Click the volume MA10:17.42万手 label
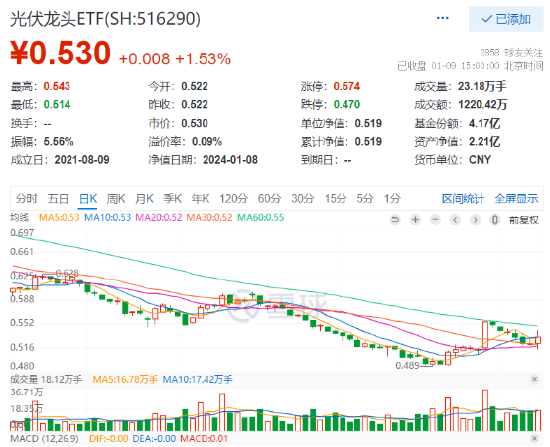 click(197, 379)
